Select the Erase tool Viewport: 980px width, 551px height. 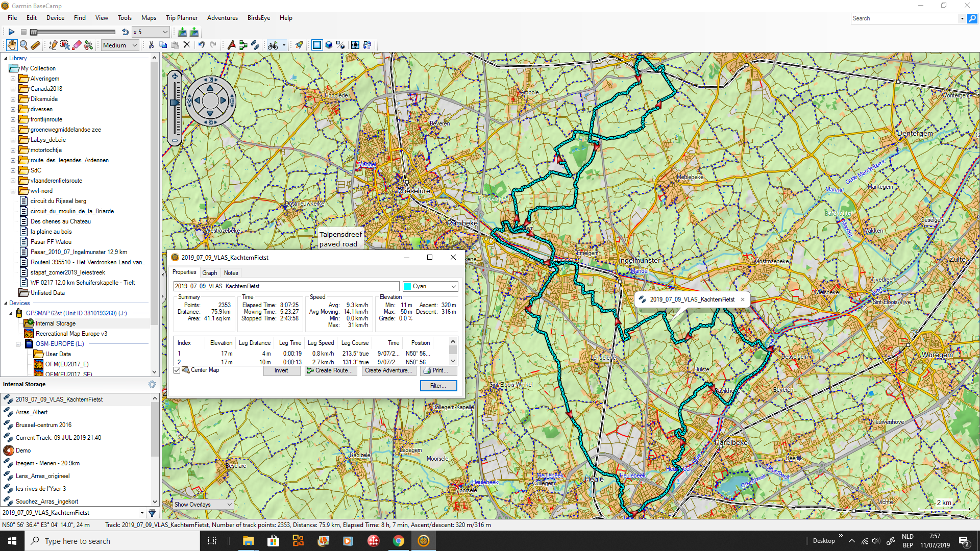click(77, 45)
